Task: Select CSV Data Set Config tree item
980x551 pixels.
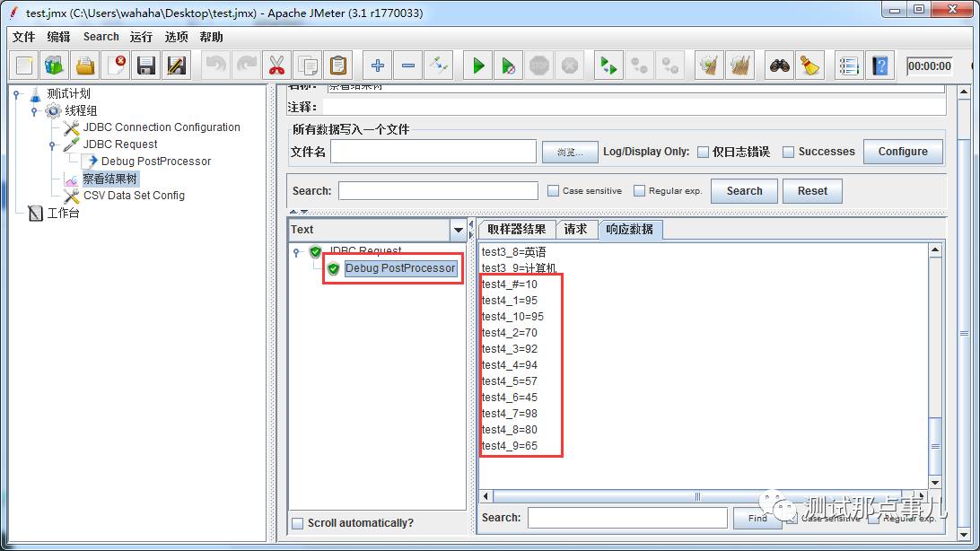Action: 134,196
